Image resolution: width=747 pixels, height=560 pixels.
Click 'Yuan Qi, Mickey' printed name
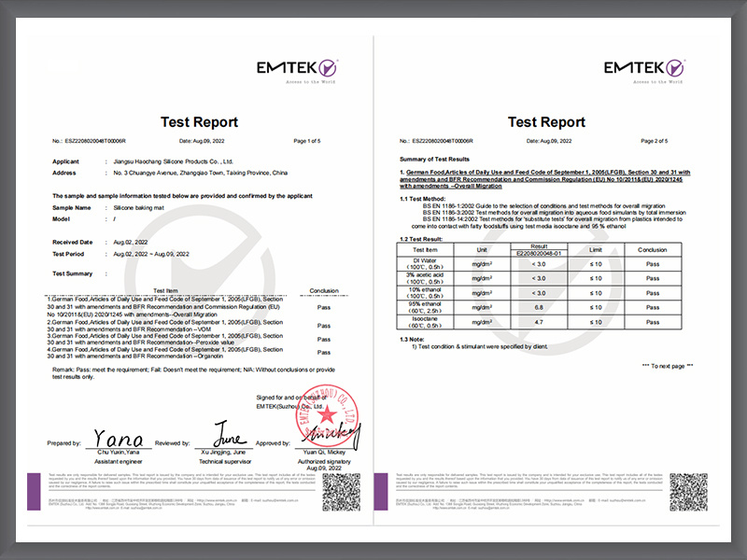[324, 452]
